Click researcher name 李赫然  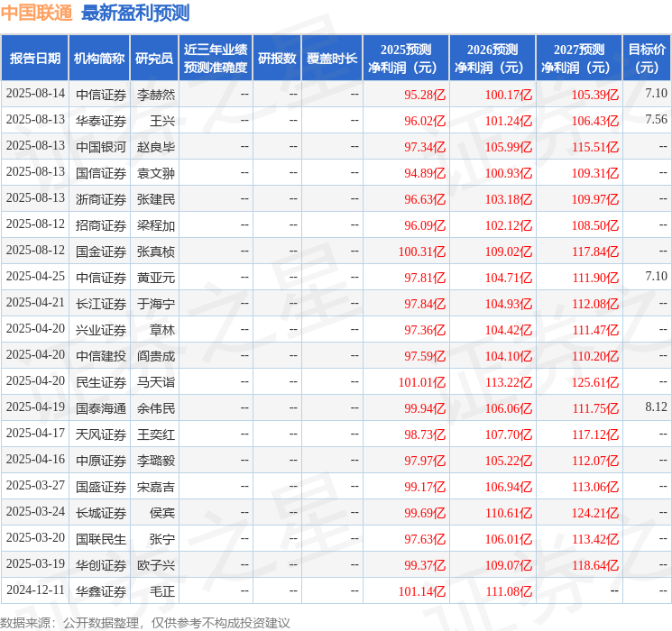pos(155,95)
